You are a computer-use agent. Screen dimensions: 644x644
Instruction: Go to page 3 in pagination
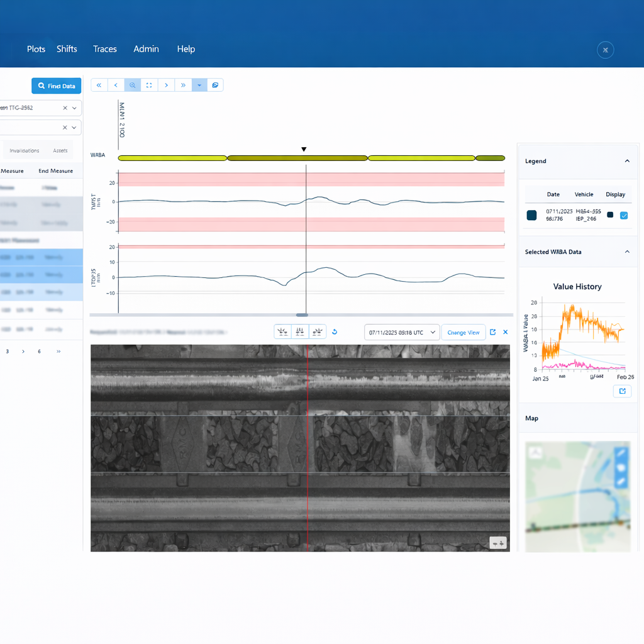coord(8,352)
